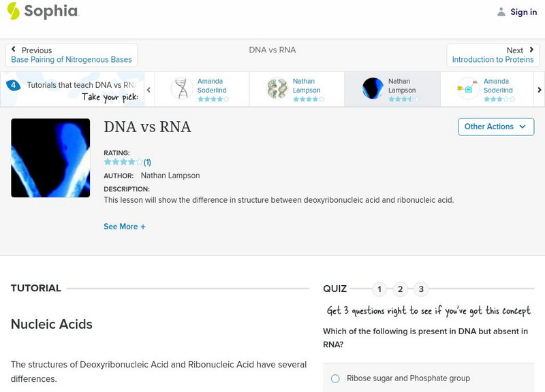This screenshot has width=545, height=392.
Task: Click the Sign in link
Action: [523, 12]
